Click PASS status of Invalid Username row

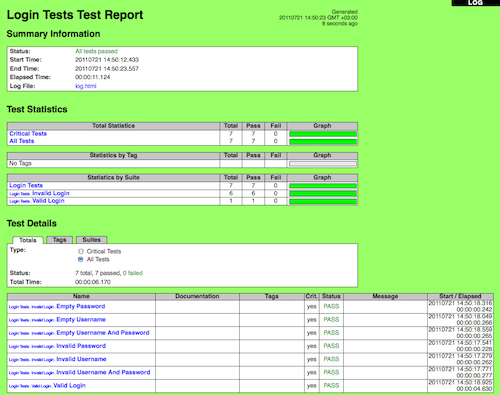331,359
